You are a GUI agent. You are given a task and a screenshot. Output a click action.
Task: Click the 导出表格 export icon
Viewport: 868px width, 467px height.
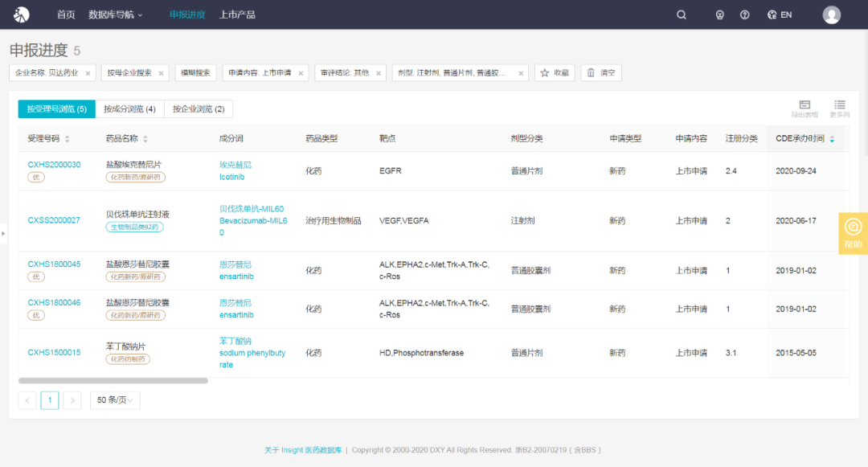(x=805, y=109)
